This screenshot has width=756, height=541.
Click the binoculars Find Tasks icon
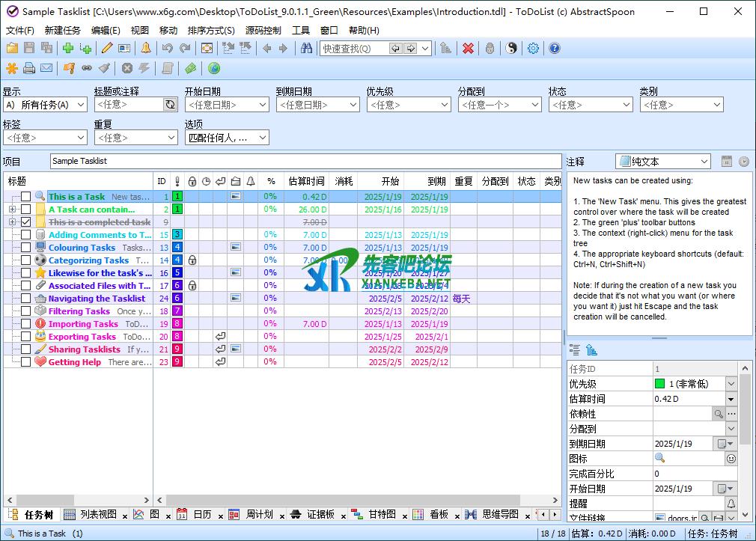point(307,49)
